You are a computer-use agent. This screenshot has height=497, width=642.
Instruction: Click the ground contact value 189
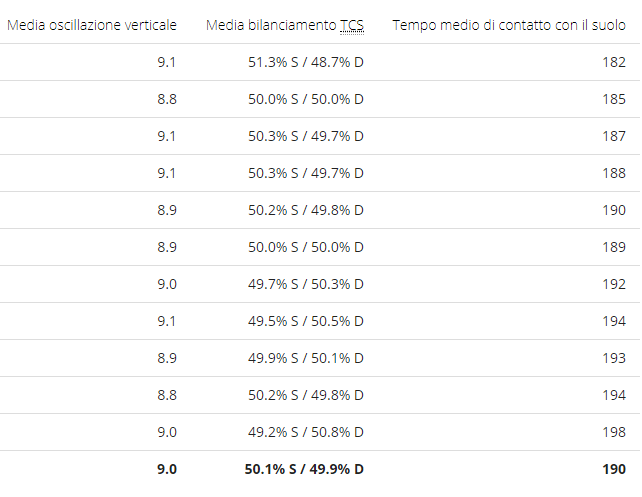coord(614,247)
